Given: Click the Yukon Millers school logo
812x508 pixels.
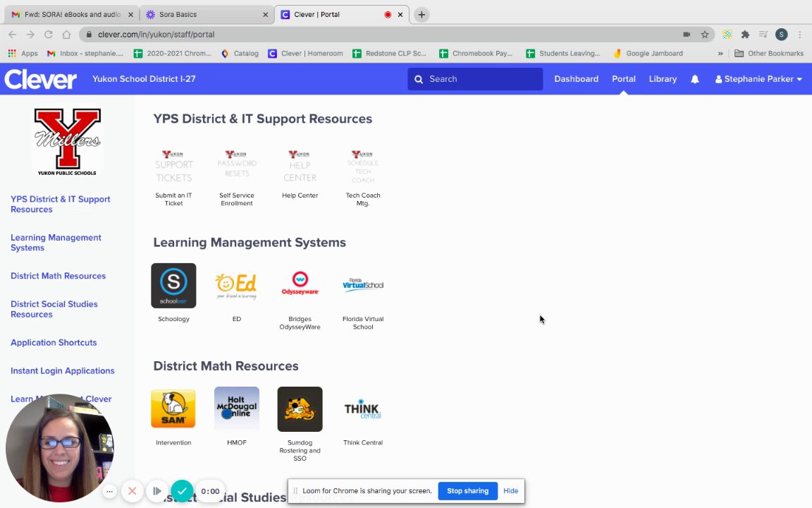Looking at the screenshot, I should (x=68, y=142).
